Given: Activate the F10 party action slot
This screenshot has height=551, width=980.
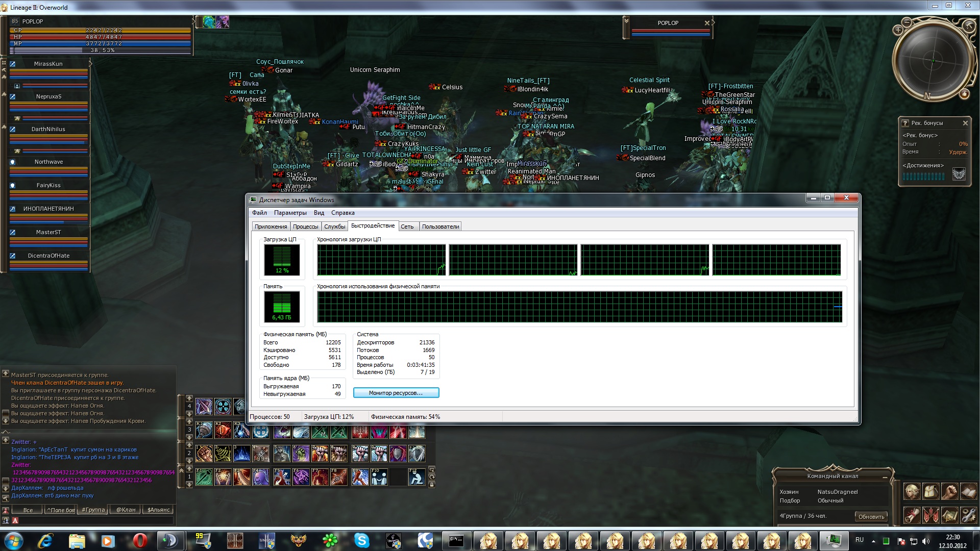Looking at the screenshot, I should [379, 477].
